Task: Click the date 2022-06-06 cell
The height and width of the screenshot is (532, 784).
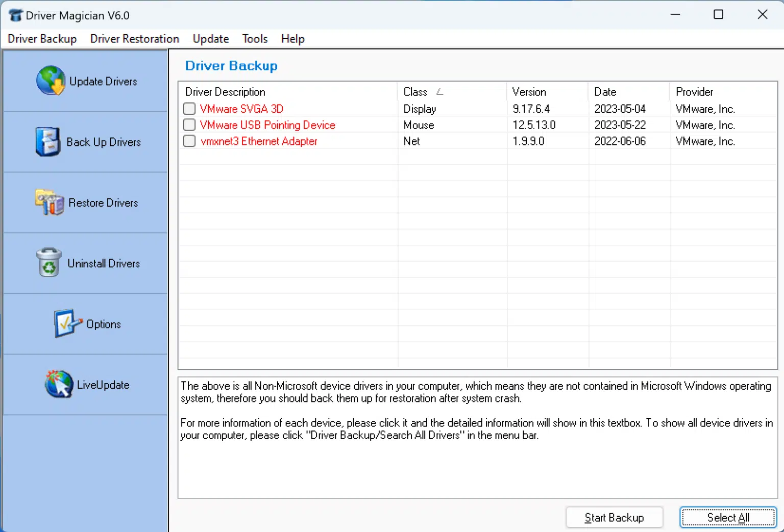Action: 620,141
